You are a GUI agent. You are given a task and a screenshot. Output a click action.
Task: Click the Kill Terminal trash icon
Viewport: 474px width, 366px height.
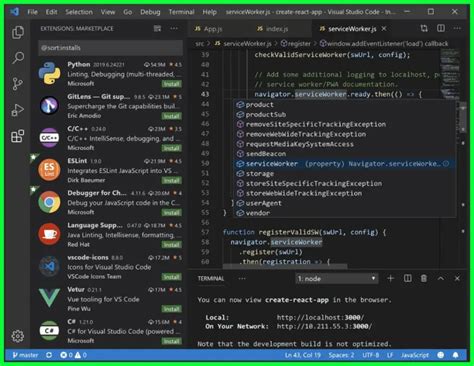pyautogui.click(x=424, y=278)
